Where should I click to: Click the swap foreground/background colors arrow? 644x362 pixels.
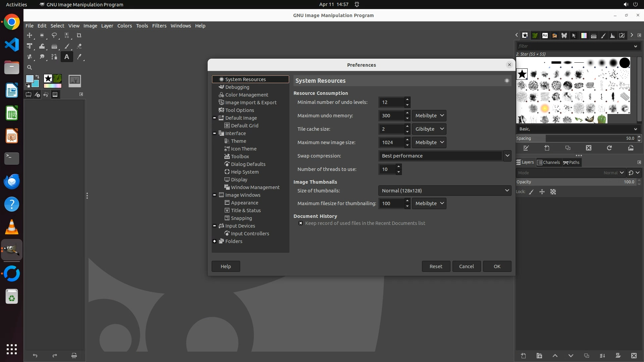coord(37,77)
